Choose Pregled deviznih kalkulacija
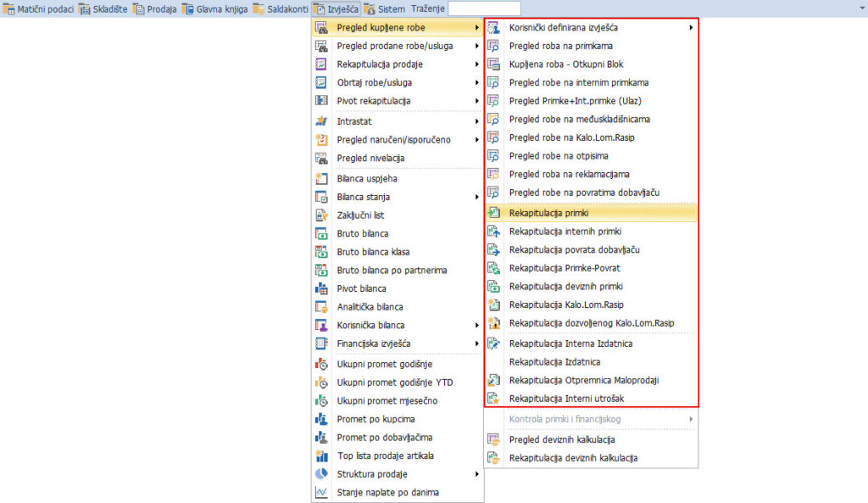 tap(561, 439)
